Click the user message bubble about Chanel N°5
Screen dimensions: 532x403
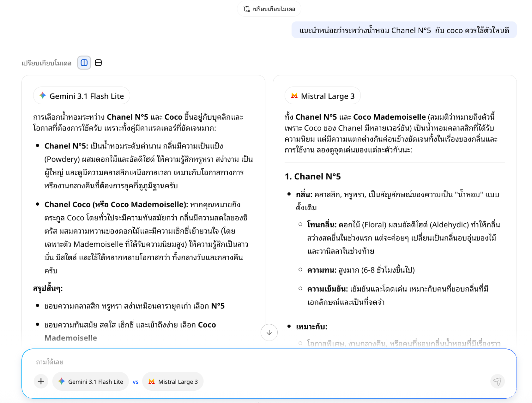point(404,30)
